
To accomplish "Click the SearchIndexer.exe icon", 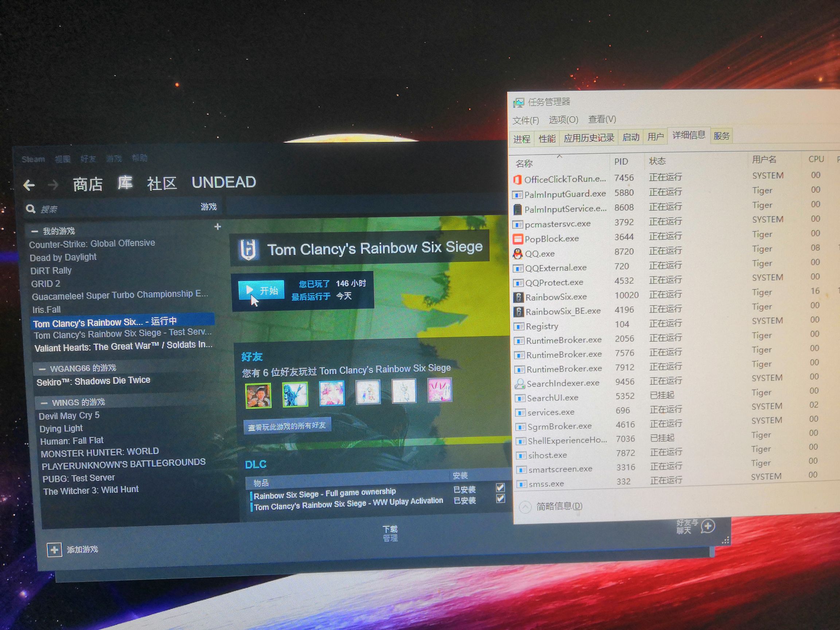I will pos(520,384).
